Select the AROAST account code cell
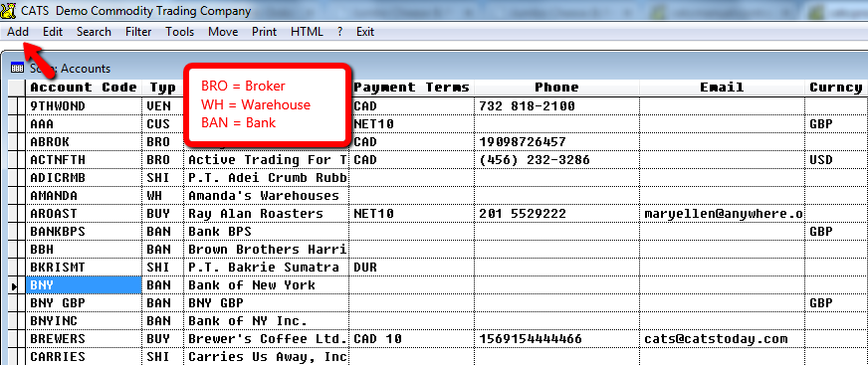868x365 pixels. coord(83,214)
